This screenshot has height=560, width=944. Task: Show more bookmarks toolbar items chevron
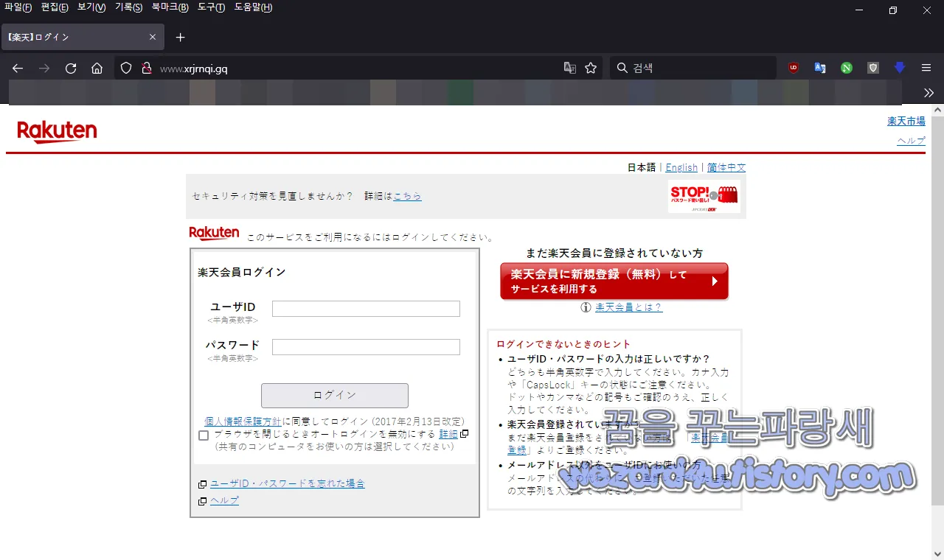pyautogui.click(x=929, y=93)
